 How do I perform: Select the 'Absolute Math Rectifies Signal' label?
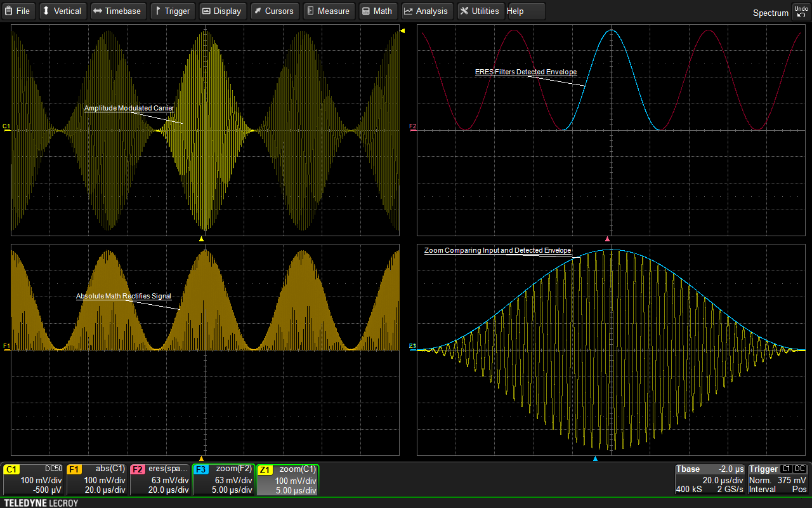[x=124, y=296]
